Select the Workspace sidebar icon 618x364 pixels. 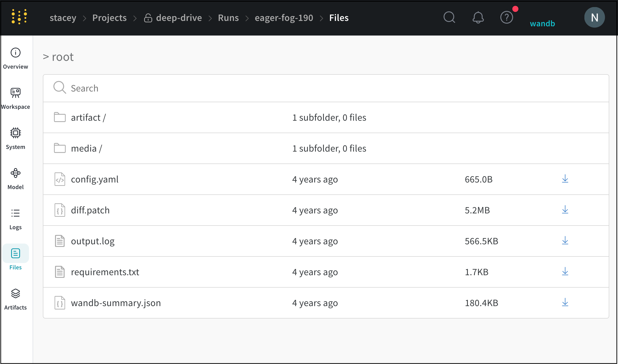[x=16, y=98]
